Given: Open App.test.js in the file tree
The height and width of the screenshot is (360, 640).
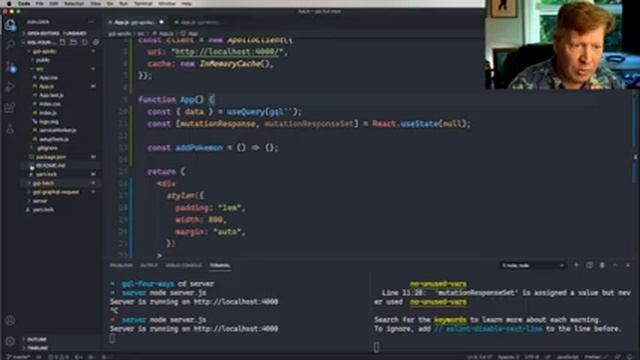Looking at the screenshot, I should (60, 95).
